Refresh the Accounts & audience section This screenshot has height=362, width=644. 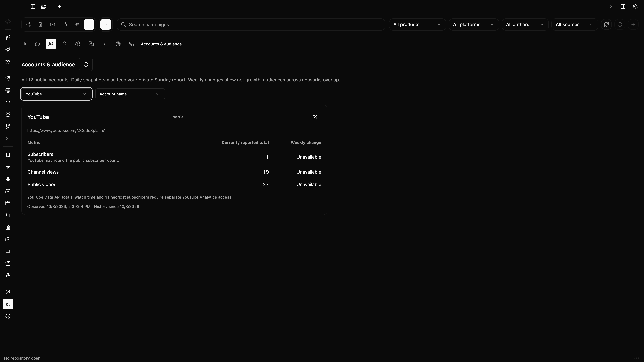coord(86,65)
